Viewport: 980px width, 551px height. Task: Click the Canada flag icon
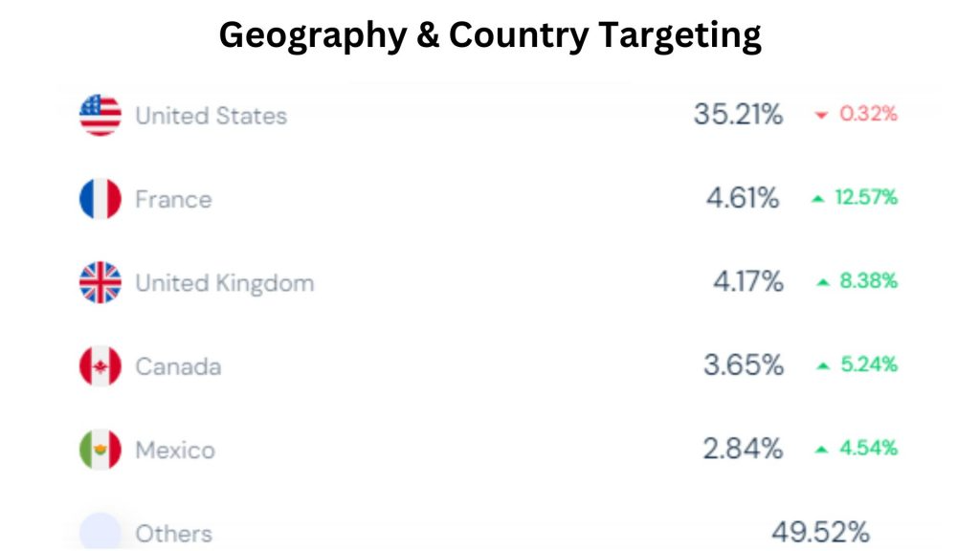[x=100, y=366]
